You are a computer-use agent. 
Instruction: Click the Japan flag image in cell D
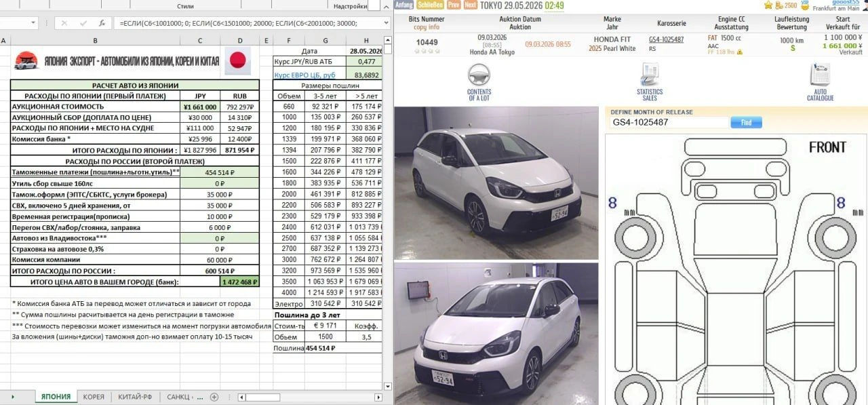tap(237, 61)
